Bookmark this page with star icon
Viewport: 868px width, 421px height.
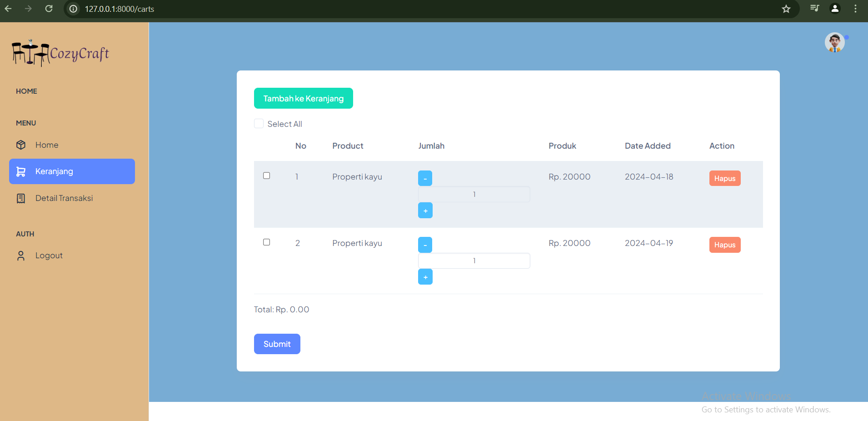coord(786,9)
